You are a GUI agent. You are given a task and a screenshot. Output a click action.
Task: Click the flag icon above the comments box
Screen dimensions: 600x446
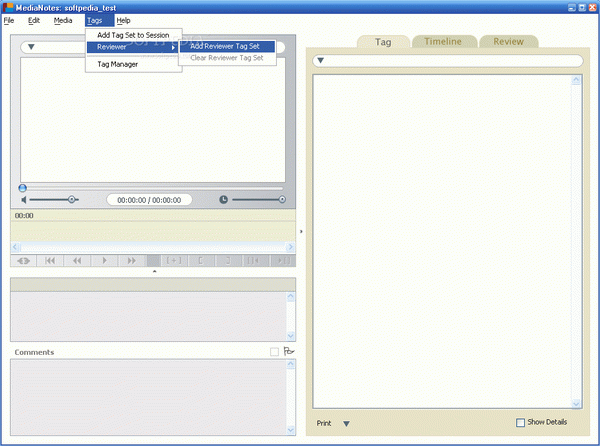pyautogui.click(x=289, y=351)
